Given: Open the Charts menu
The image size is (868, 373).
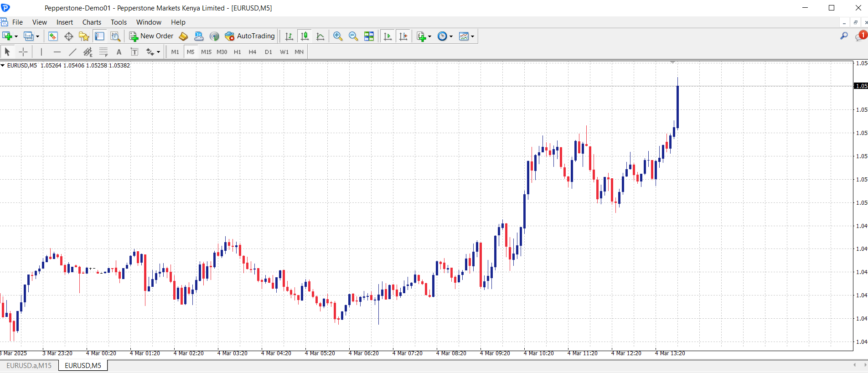Looking at the screenshot, I should coord(92,22).
